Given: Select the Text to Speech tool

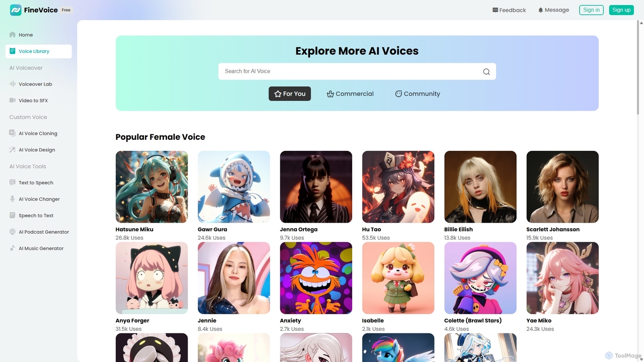Looking at the screenshot, I should point(39,183).
